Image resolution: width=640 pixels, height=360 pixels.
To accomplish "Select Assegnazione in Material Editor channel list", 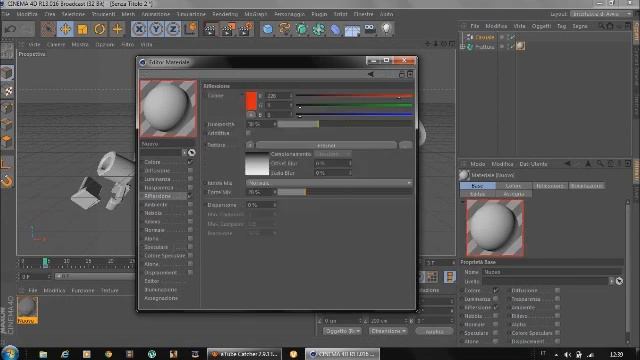I will click(x=161, y=298).
